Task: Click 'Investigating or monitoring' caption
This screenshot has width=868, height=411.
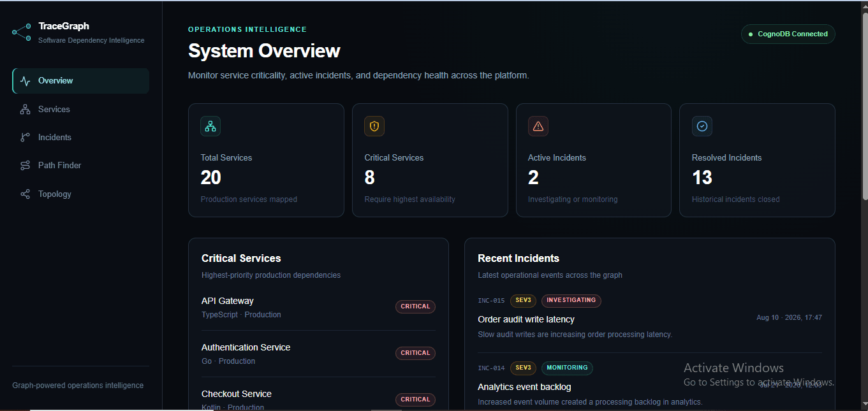Action: coord(573,199)
